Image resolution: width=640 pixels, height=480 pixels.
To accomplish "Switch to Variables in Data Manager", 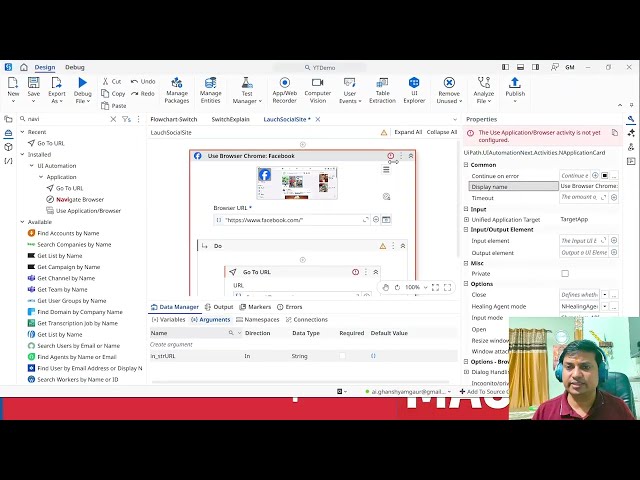I will pos(168,320).
